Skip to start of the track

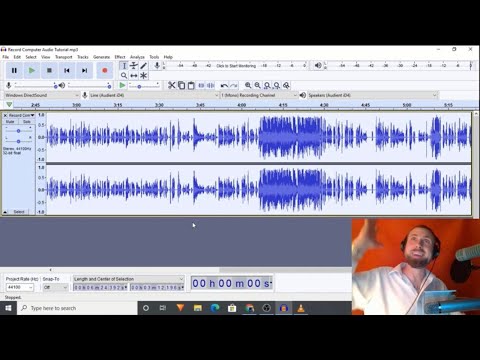tap(67, 70)
